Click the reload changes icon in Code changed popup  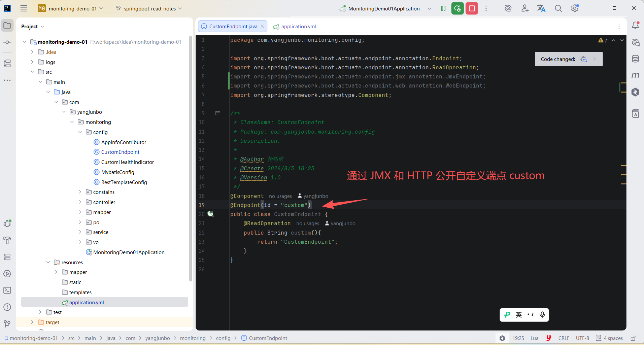click(584, 59)
